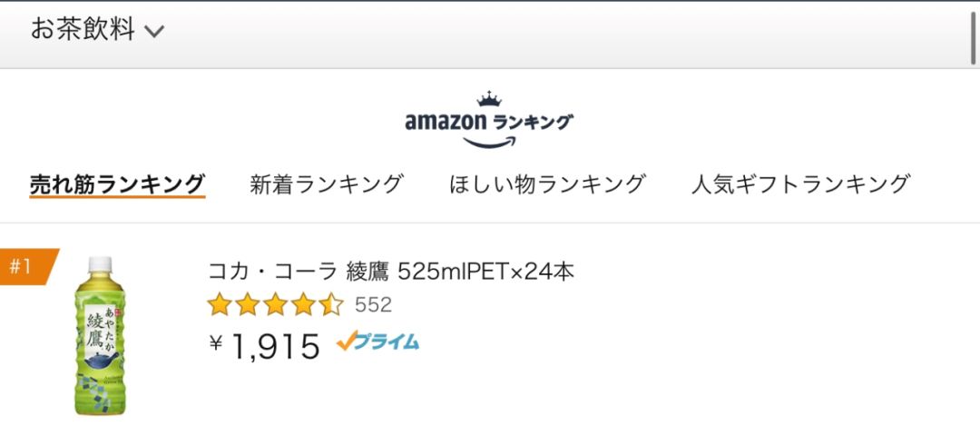Click the ¥1,915 price

[x=265, y=345]
